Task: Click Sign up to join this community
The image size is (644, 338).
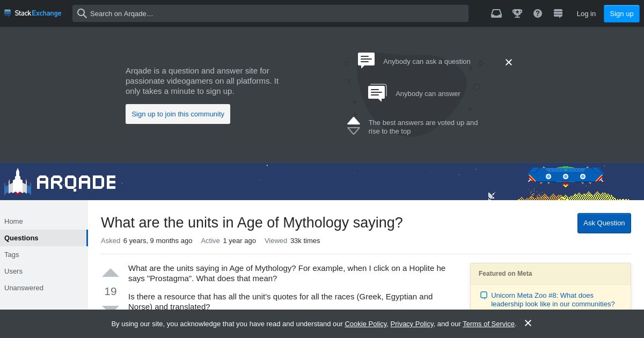Action: (178, 114)
